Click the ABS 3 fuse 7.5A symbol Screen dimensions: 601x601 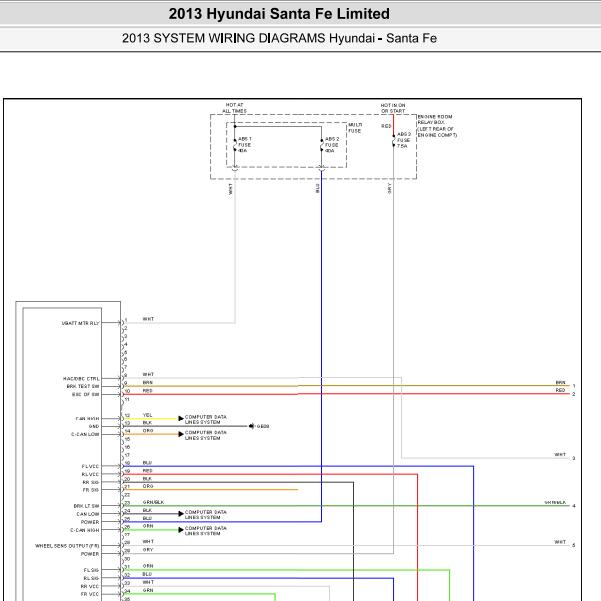(394, 140)
